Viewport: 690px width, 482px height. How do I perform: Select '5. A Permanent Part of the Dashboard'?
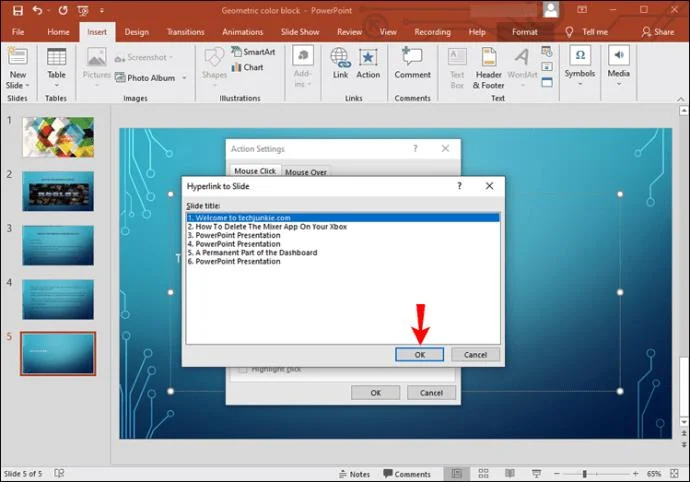tap(343, 253)
